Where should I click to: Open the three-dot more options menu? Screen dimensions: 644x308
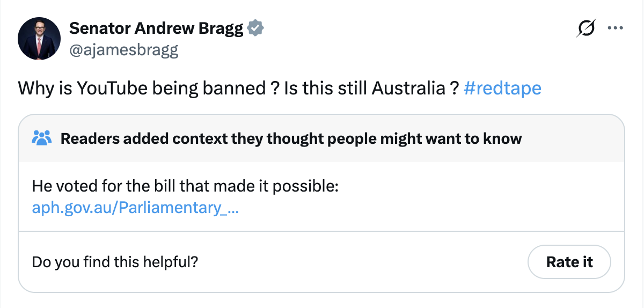coord(615,28)
